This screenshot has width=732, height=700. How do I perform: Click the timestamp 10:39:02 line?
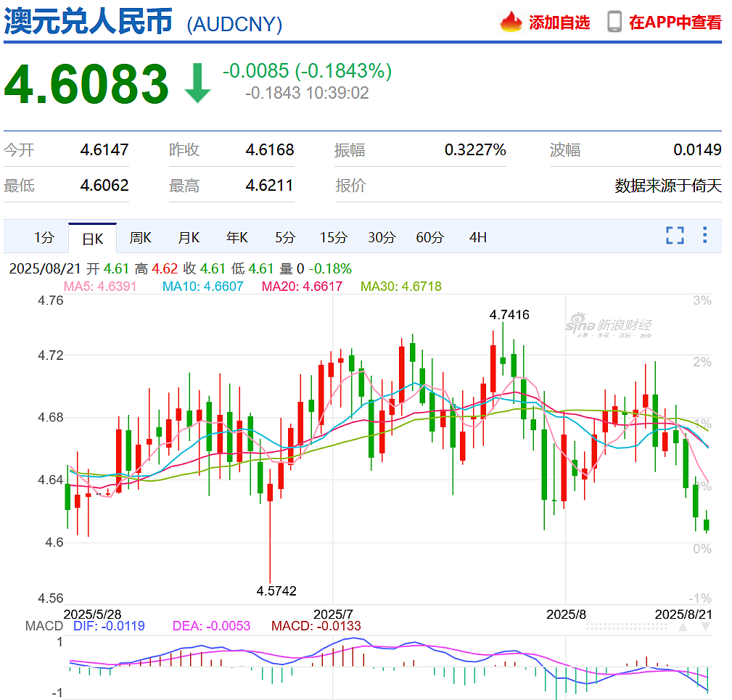[x=307, y=93]
